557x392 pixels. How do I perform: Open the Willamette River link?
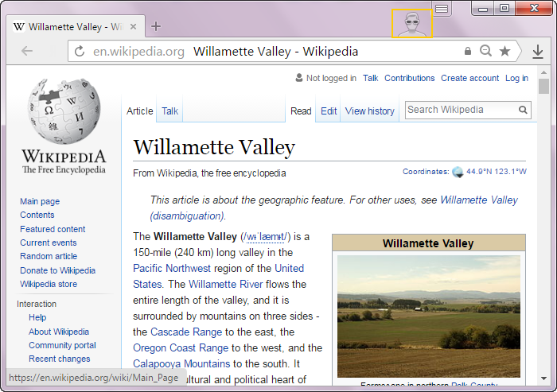click(225, 284)
